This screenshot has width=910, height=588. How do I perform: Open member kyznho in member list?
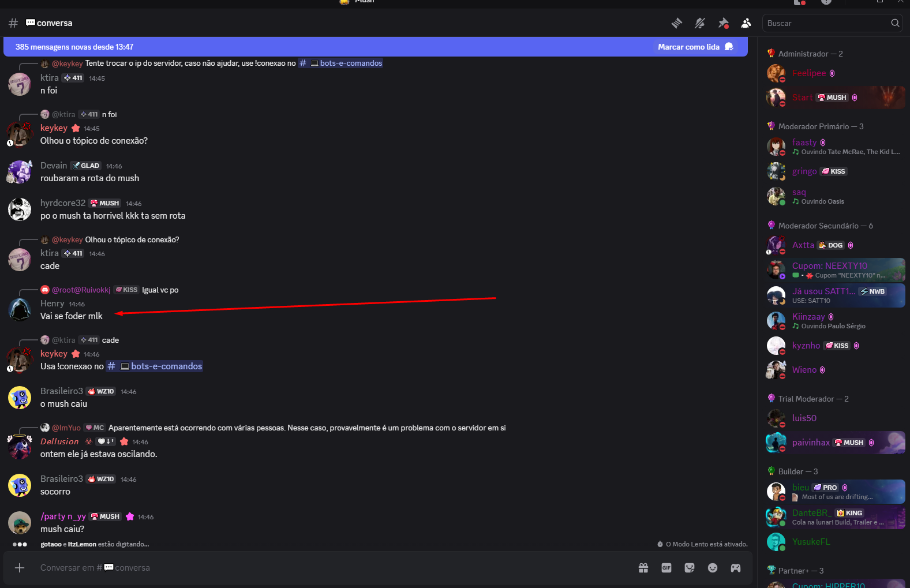coord(835,346)
